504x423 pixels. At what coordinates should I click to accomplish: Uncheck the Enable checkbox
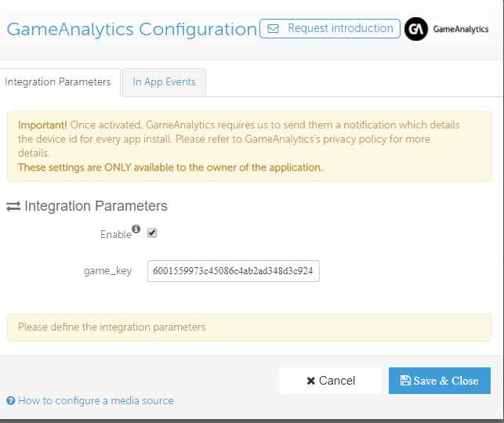152,233
